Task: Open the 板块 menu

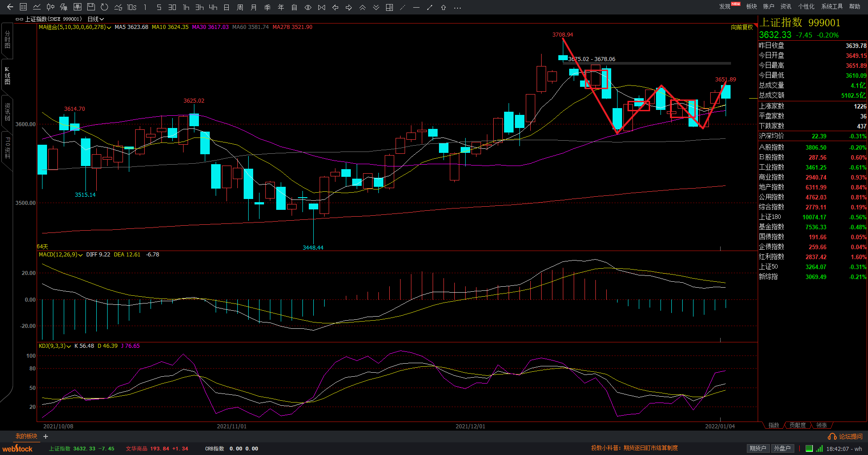Action: [x=751, y=6]
